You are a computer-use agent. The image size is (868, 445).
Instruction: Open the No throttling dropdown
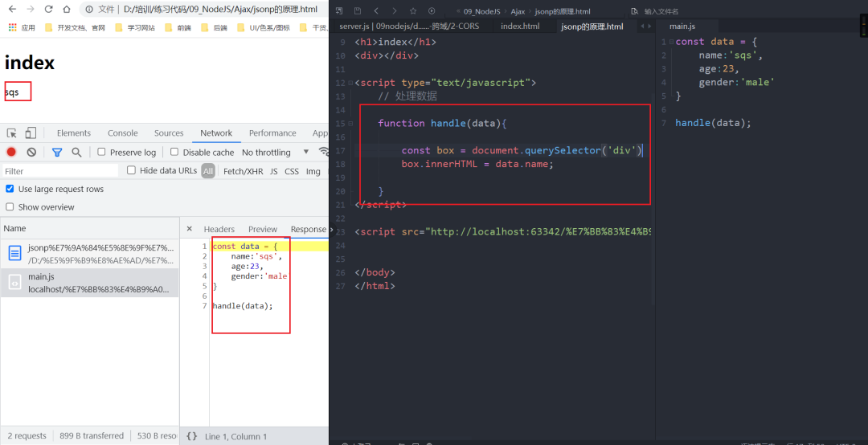tap(275, 152)
